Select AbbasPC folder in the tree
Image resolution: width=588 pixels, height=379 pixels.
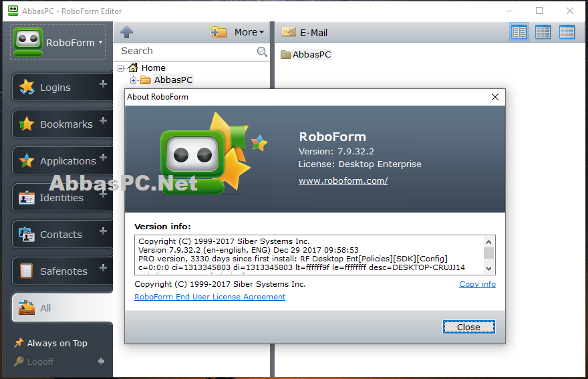(x=173, y=80)
